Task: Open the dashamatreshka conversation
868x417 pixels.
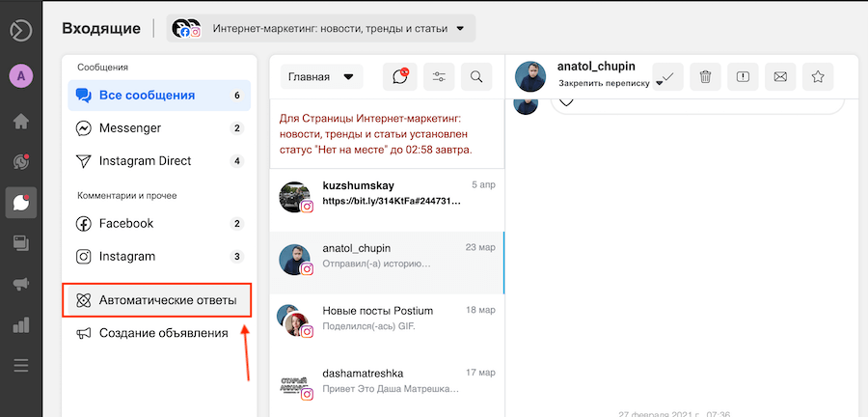Action: tap(387, 388)
